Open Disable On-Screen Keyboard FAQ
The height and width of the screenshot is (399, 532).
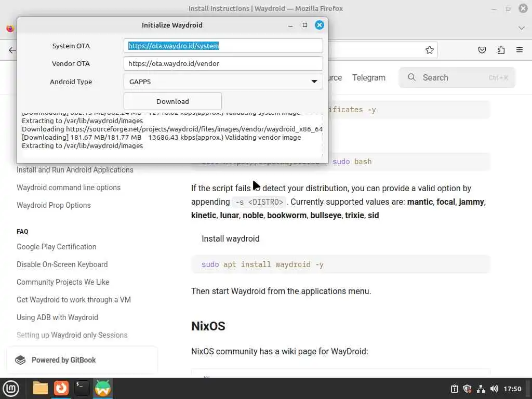62,264
